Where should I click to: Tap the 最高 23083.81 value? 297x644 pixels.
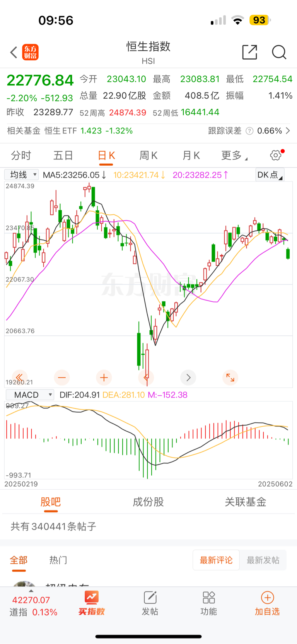200,79
